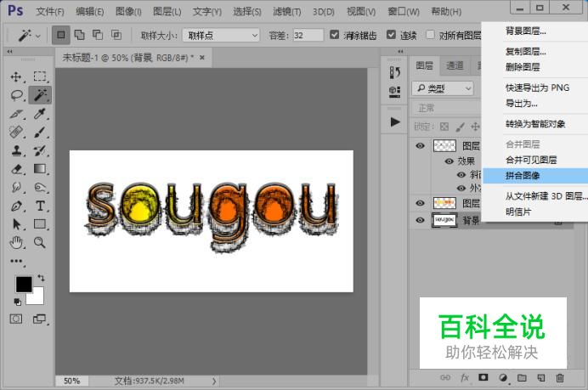Uncheck the 连续 contiguous checkbox
This screenshot has width=588, height=390.
pos(391,35)
